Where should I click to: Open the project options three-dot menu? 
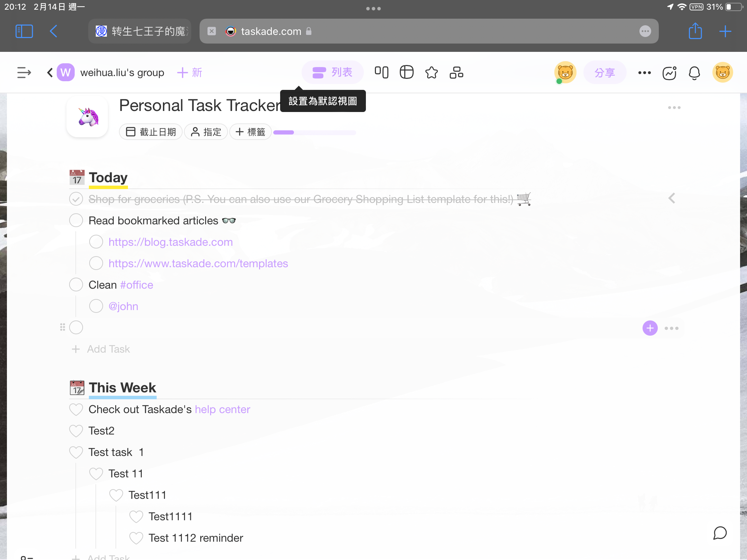(674, 108)
